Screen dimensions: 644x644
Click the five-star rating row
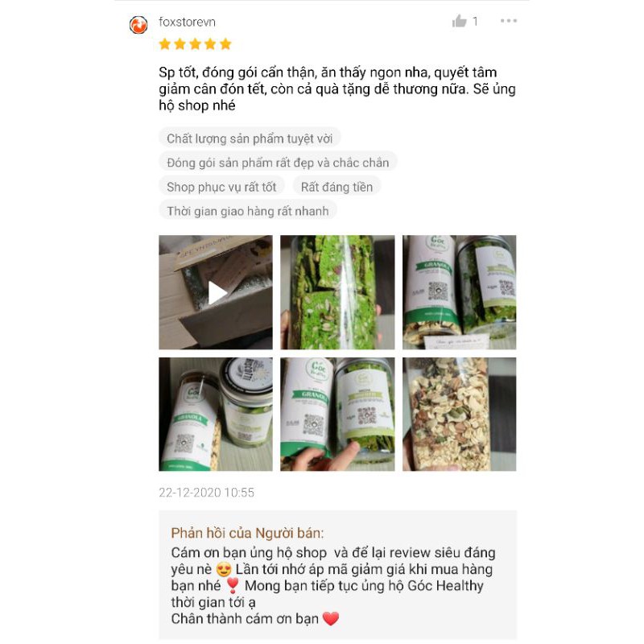point(195,44)
